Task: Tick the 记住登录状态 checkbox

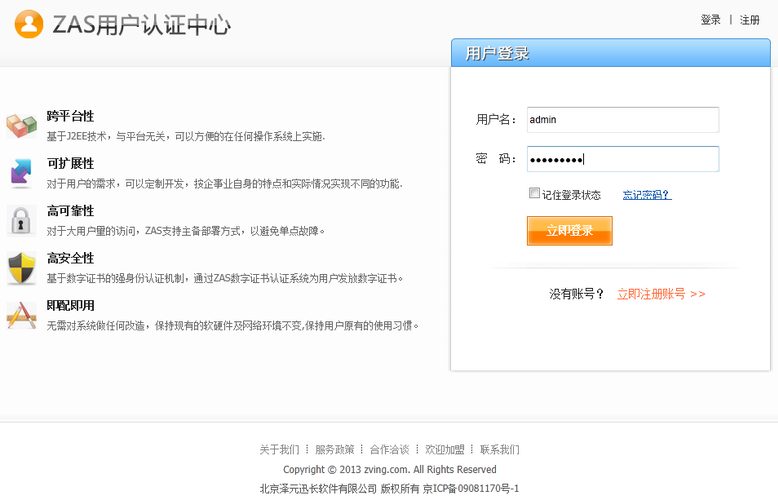Action: (x=534, y=193)
